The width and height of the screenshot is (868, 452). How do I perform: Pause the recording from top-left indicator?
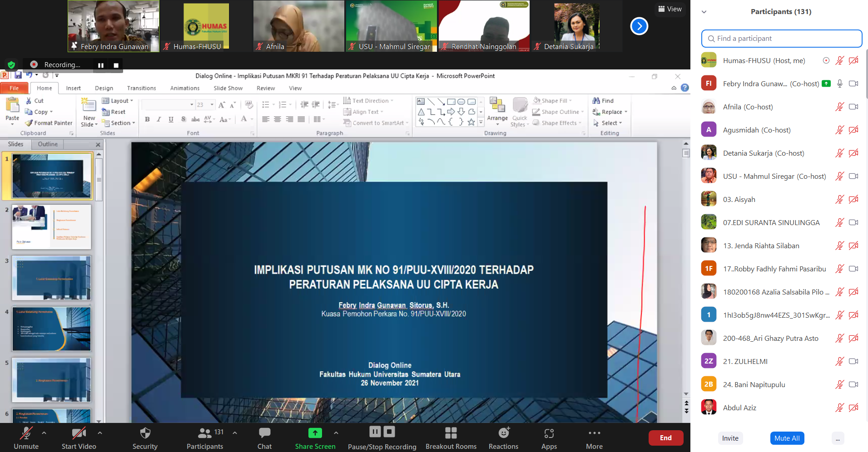coord(101,65)
